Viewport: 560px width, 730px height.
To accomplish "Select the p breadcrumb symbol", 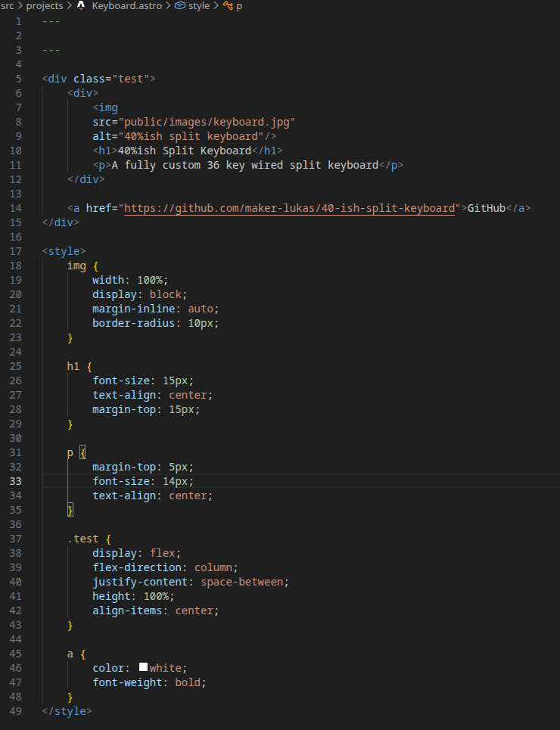I will pos(239,5).
